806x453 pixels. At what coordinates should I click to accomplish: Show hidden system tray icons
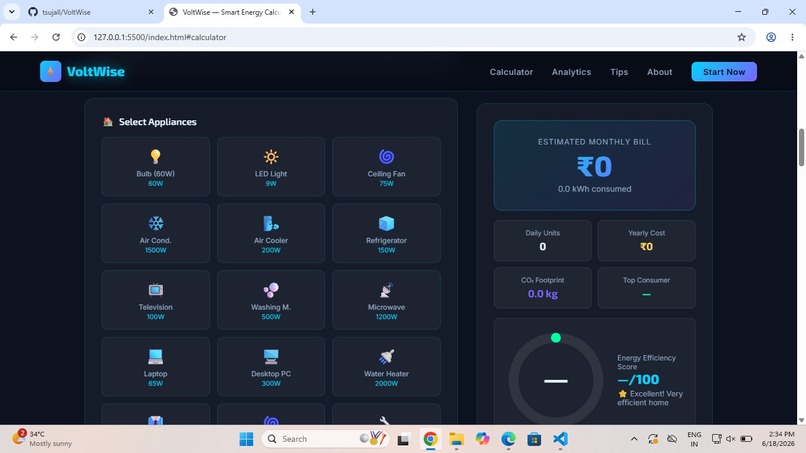[x=634, y=439]
